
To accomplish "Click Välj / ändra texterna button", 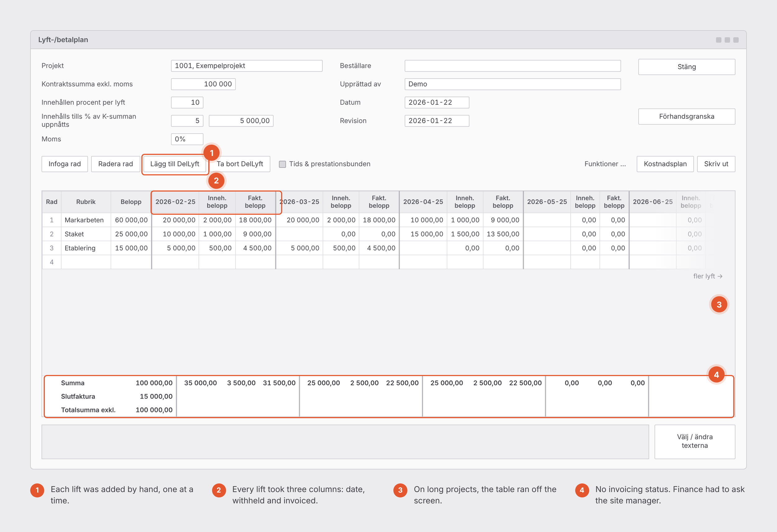I will (x=694, y=441).
